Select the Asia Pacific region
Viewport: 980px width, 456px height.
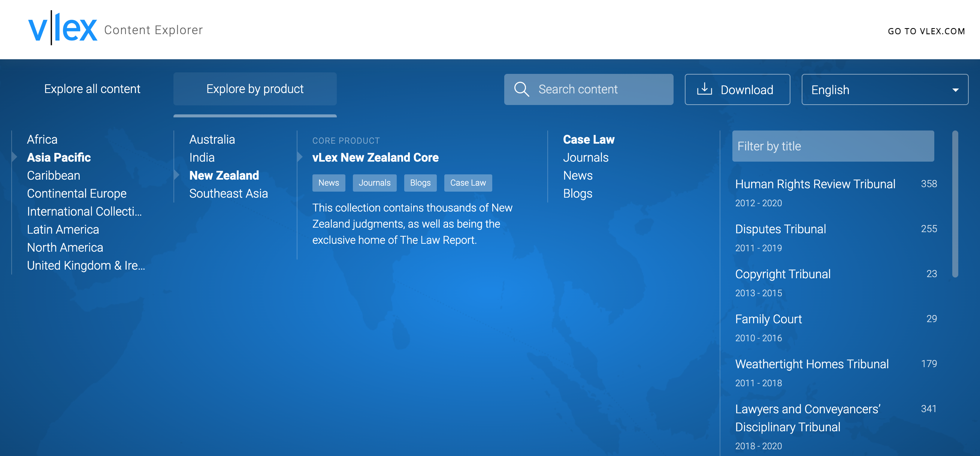coord(59,157)
